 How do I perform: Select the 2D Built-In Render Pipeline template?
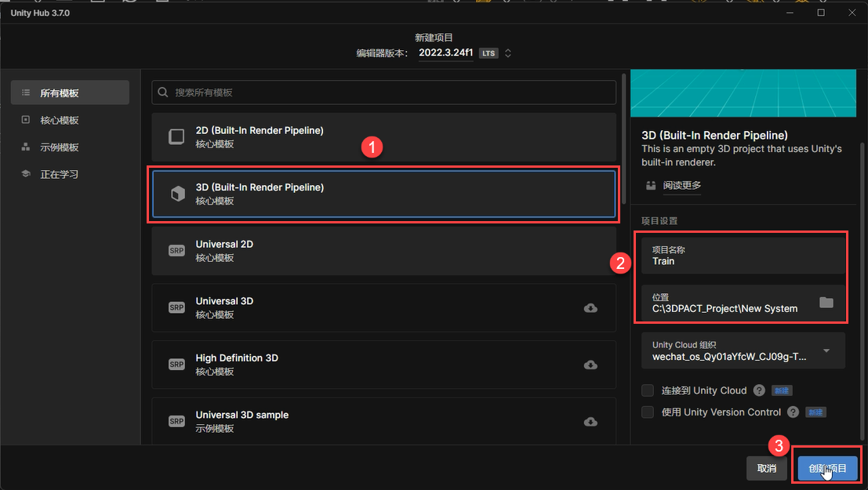pyautogui.click(x=383, y=137)
